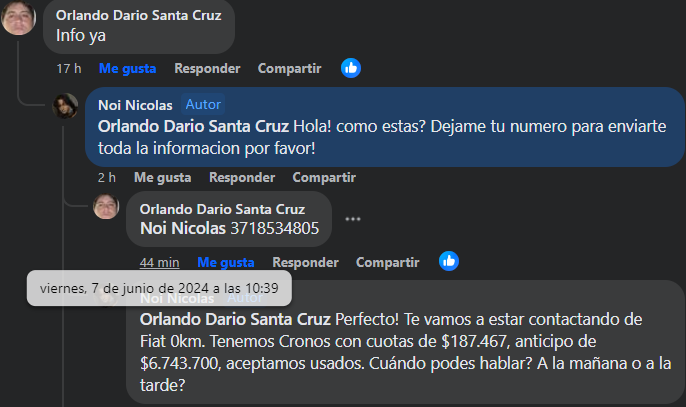Open the three-dots options menu beside the phone number comment

coord(352,219)
